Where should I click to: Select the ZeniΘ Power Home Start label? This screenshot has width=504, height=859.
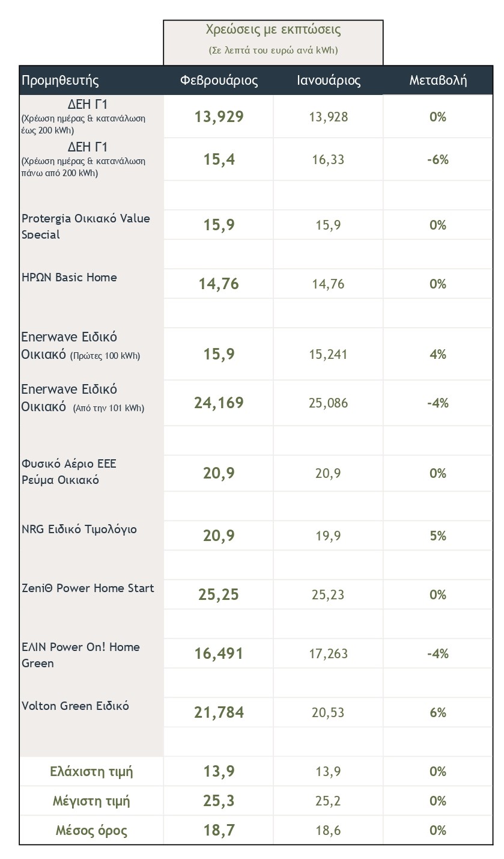[88, 588]
